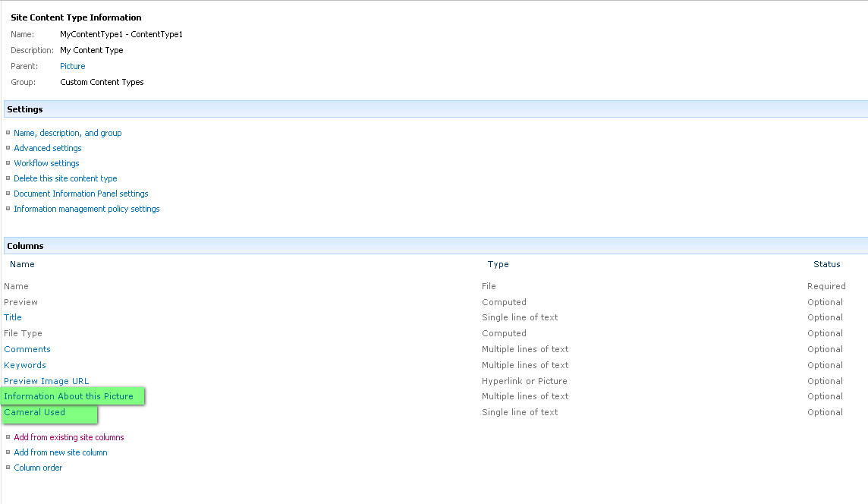Open the Title column link
868x504 pixels.
click(13, 317)
